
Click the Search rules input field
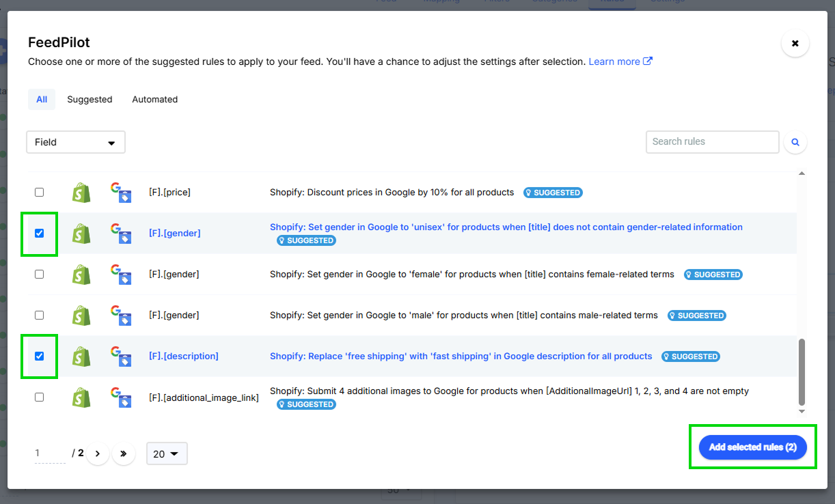coord(712,142)
